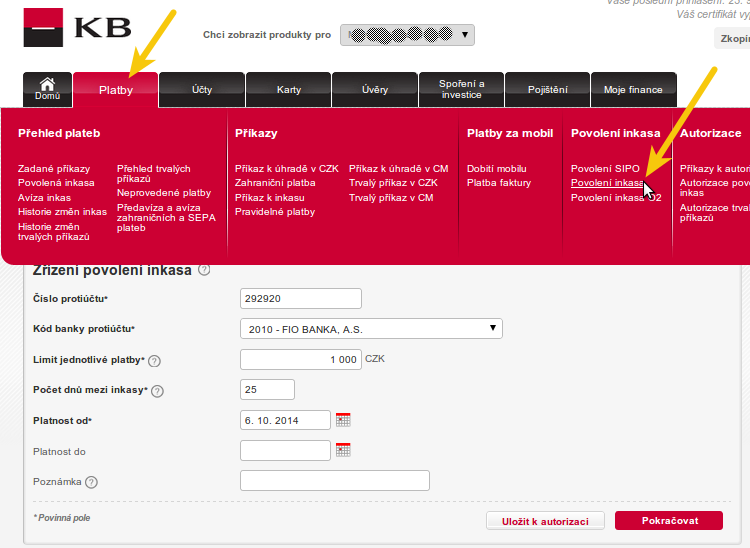Click the Číslo protiúčtu input field
The image size is (750, 548).
click(x=301, y=298)
